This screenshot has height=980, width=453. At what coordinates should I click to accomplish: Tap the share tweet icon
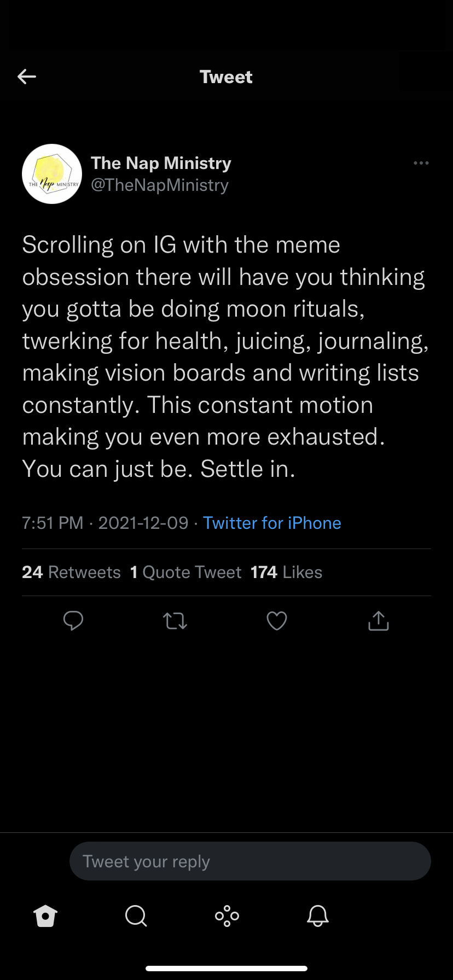379,621
